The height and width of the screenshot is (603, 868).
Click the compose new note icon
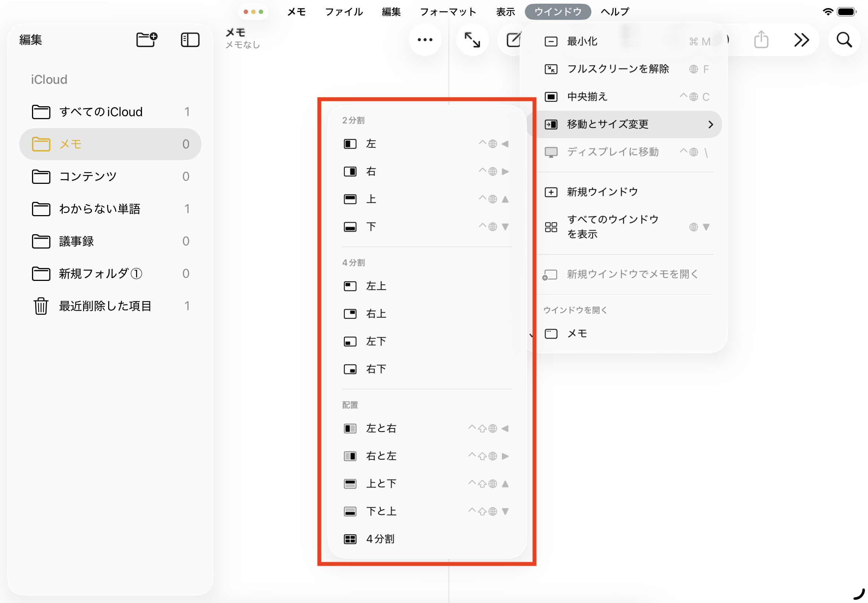tap(513, 39)
